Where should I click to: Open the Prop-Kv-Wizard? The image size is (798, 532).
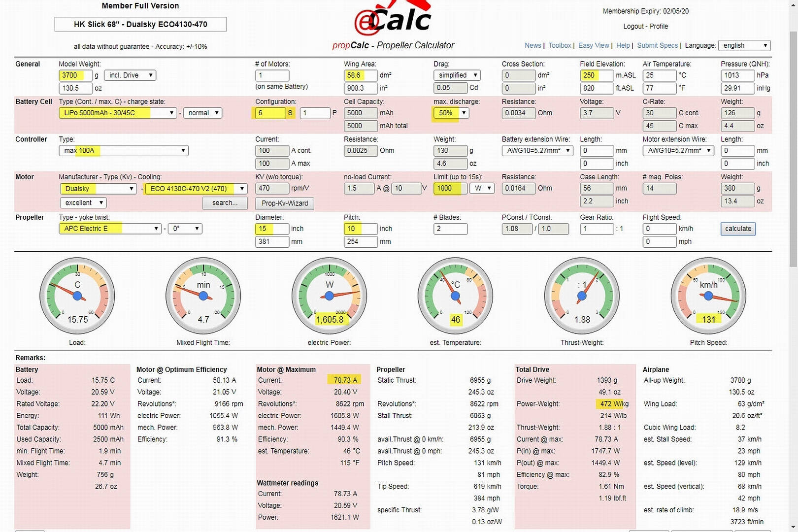[284, 203]
